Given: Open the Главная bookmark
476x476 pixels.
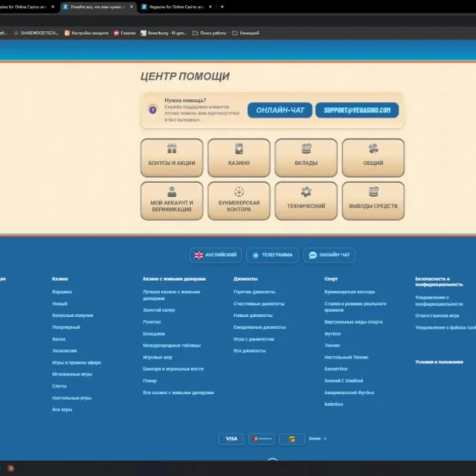Looking at the screenshot, I should tap(125, 33).
